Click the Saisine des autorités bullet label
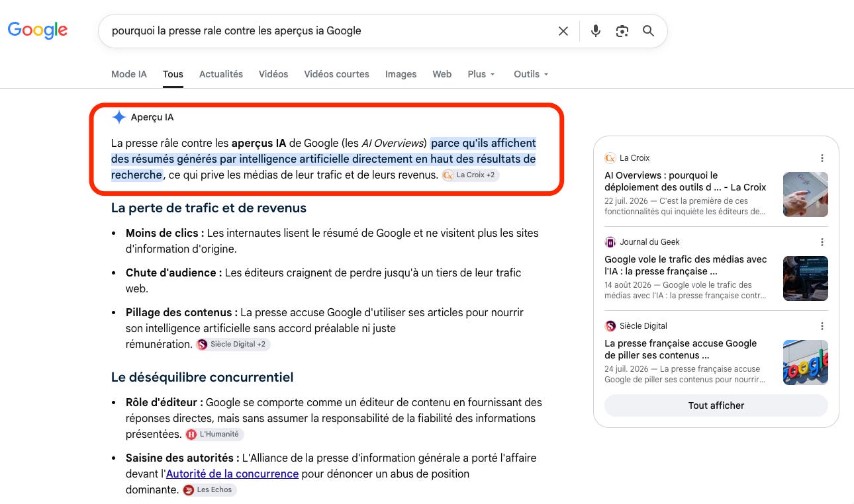Viewport: 854px width, 504px height. tap(183, 458)
